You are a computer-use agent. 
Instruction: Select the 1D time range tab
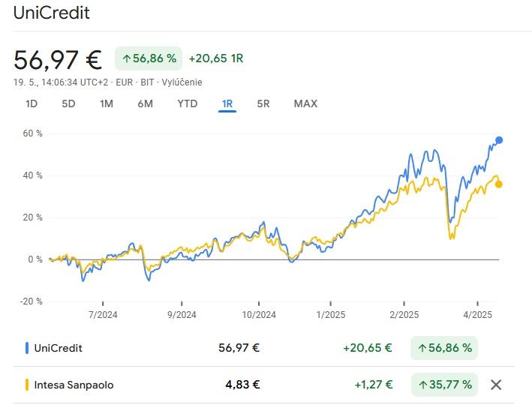coord(32,103)
